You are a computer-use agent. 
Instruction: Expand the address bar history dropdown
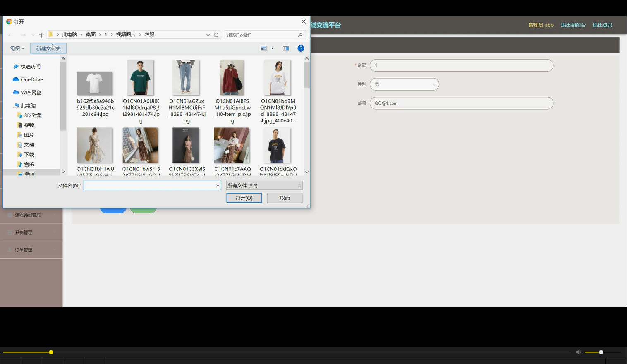point(208,35)
